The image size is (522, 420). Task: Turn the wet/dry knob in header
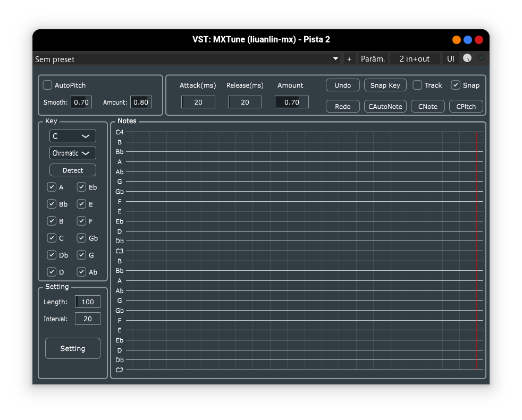click(x=467, y=58)
